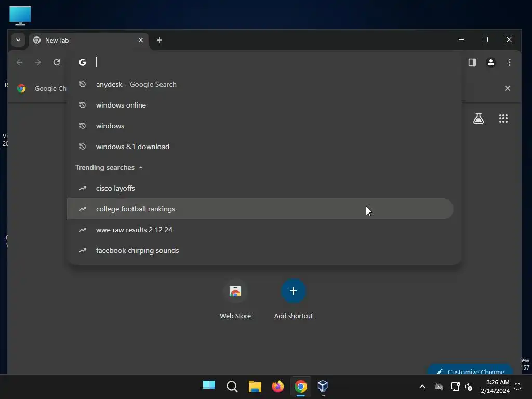This screenshot has height=399, width=532.
Task: Choose college football rankings trending search
Action: pos(260,209)
